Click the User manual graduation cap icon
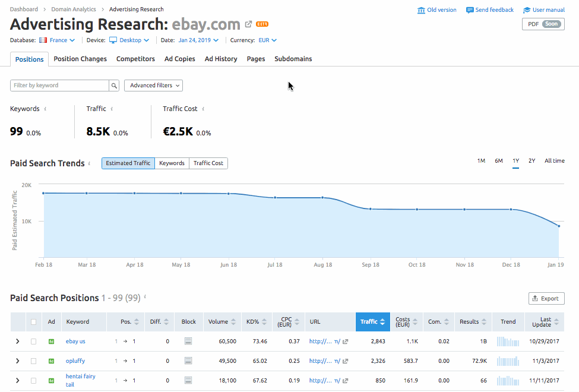 point(527,10)
